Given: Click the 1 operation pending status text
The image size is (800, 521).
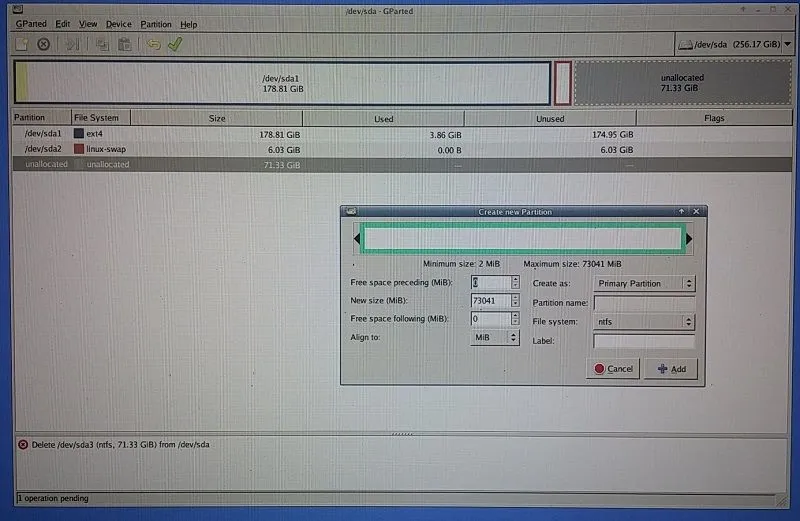Looking at the screenshot, I should [53, 498].
